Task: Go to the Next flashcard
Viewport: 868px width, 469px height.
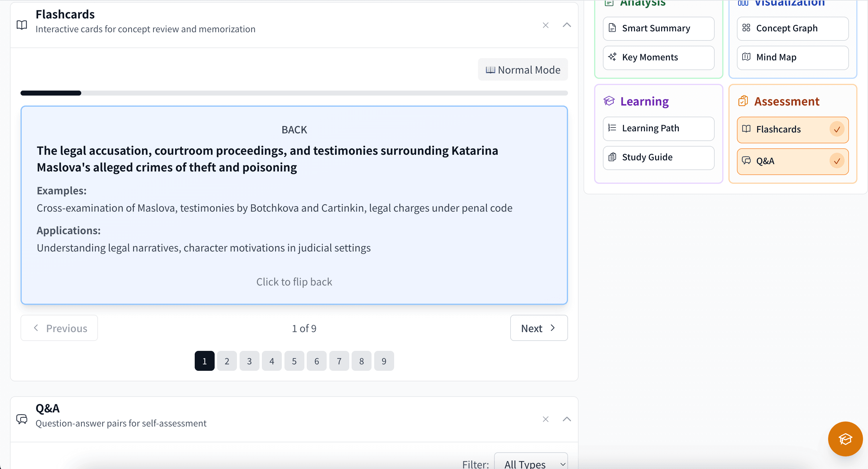Action: click(x=538, y=328)
